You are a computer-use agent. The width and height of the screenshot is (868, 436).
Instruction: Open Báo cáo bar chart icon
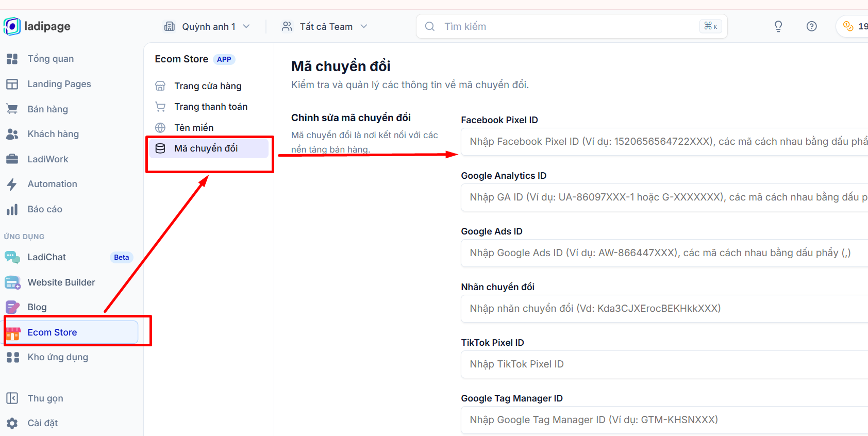tap(12, 209)
